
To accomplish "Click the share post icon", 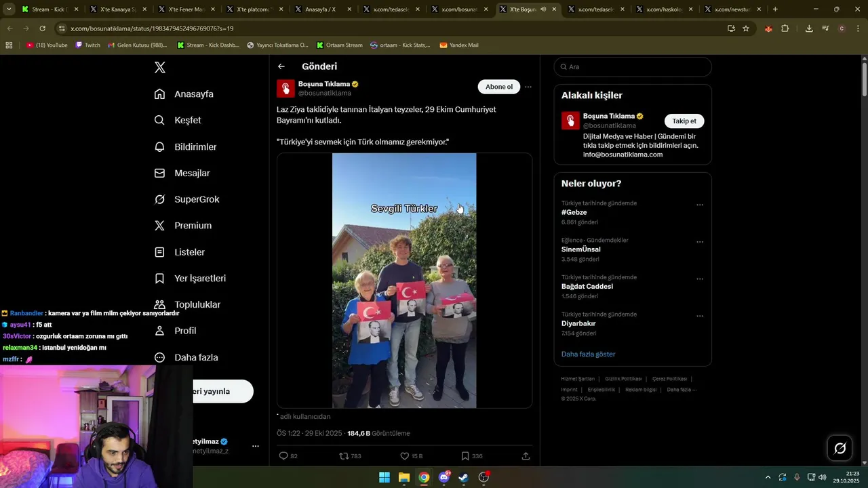I will click(x=526, y=456).
